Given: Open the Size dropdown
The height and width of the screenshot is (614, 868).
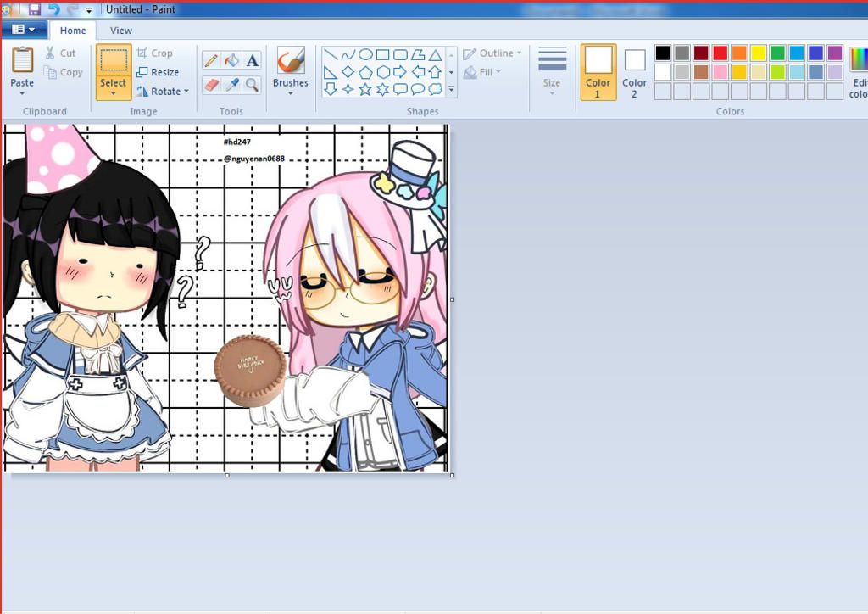Looking at the screenshot, I should pyautogui.click(x=552, y=72).
